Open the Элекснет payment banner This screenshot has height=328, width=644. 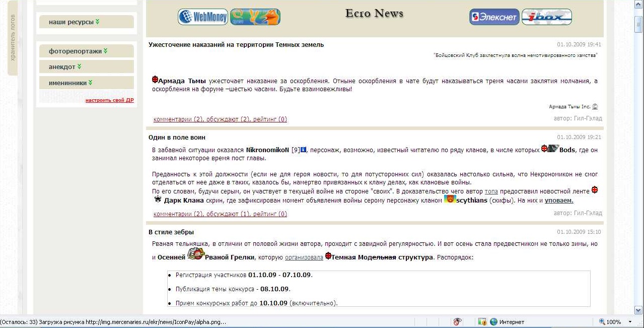coord(494,17)
